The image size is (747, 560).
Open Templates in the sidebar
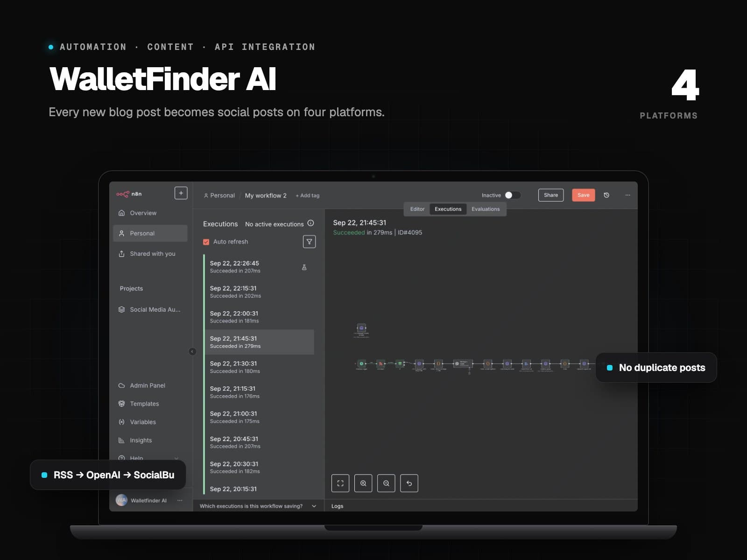[x=150, y=404]
